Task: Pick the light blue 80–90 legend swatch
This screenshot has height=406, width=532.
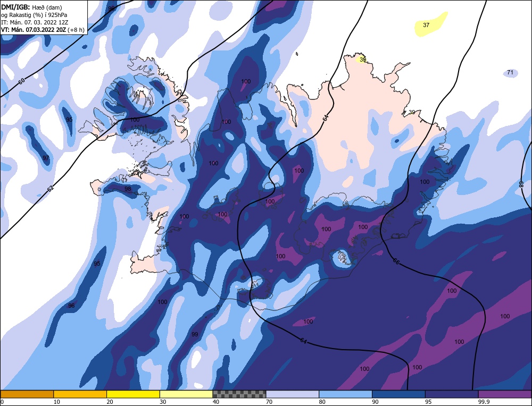Action: click(x=345, y=394)
